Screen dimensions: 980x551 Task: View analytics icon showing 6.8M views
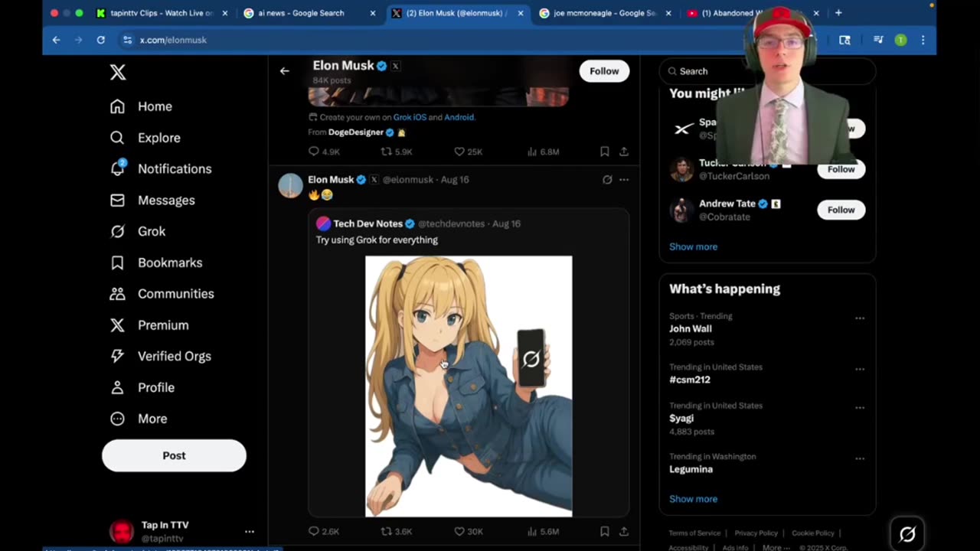(x=532, y=152)
